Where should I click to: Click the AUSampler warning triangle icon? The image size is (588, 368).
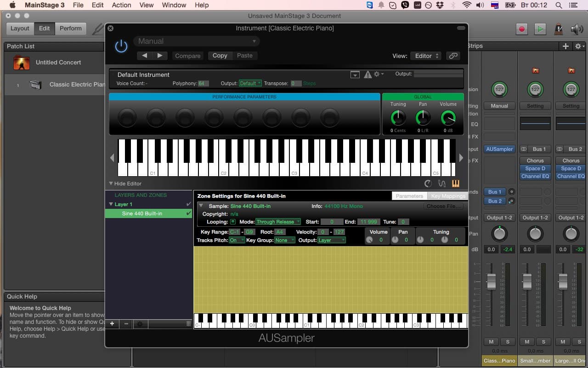[x=367, y=75]
